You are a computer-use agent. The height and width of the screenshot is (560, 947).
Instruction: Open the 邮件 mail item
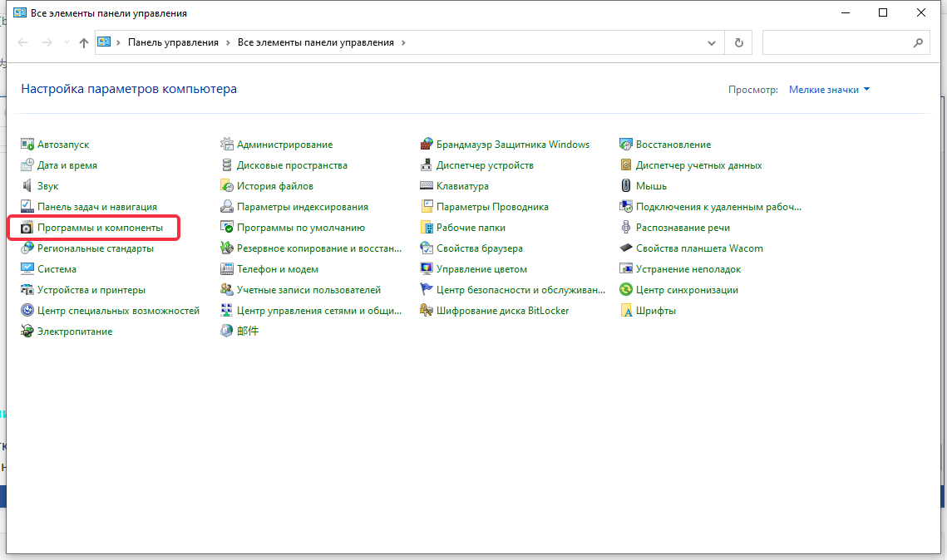[248, 331]
